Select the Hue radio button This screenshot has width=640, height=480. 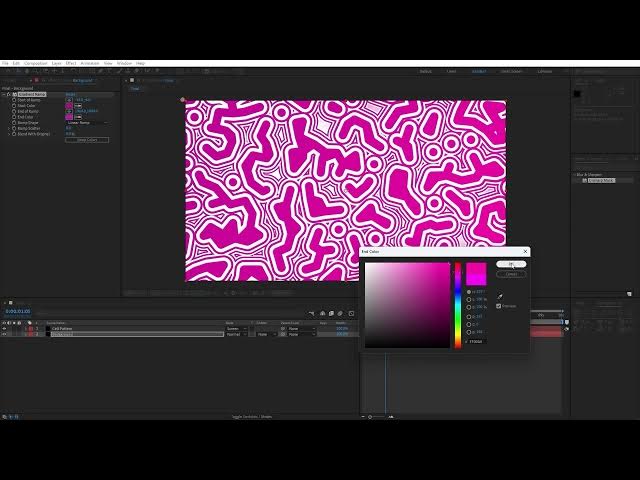[469, 291]
